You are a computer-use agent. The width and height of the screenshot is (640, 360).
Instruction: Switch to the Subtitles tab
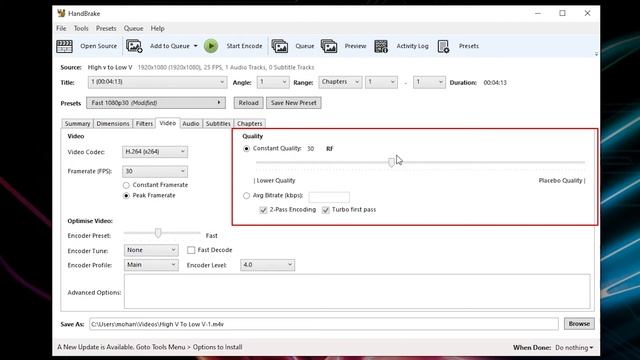(x=218, y=123)
